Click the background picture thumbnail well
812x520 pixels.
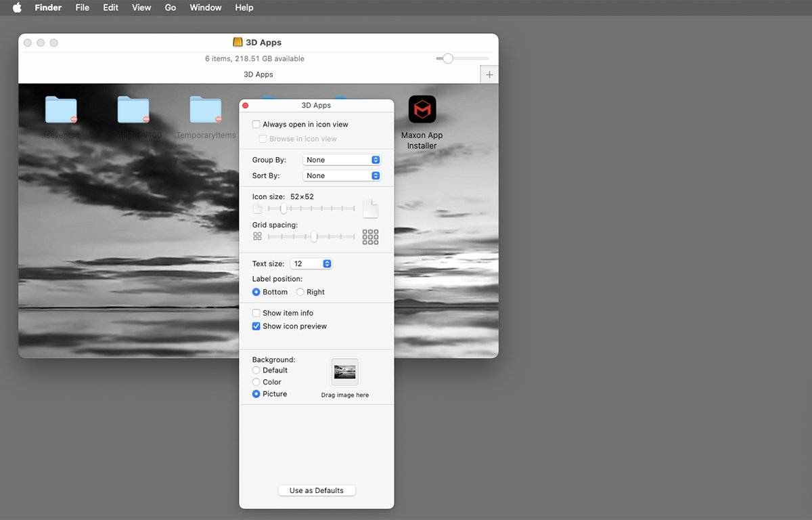(345, 372)
